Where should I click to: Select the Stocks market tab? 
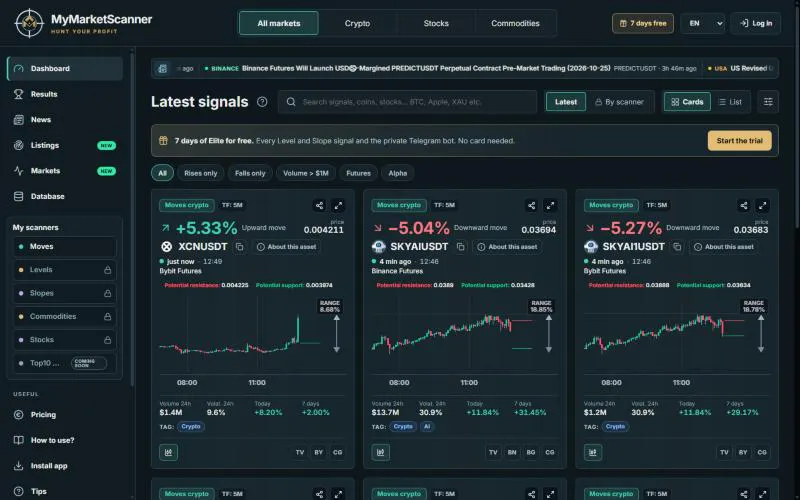436,23
